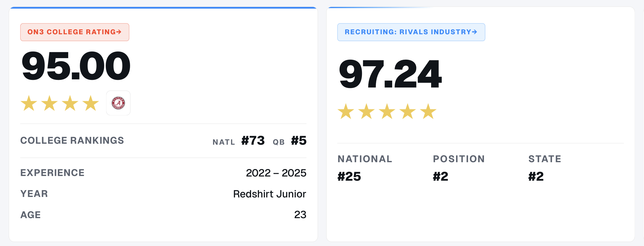Image resolution: width=644 pixels, height=246 pixels.
Task: Click the NATL #73 college ranking
Action: coord(238,141)
